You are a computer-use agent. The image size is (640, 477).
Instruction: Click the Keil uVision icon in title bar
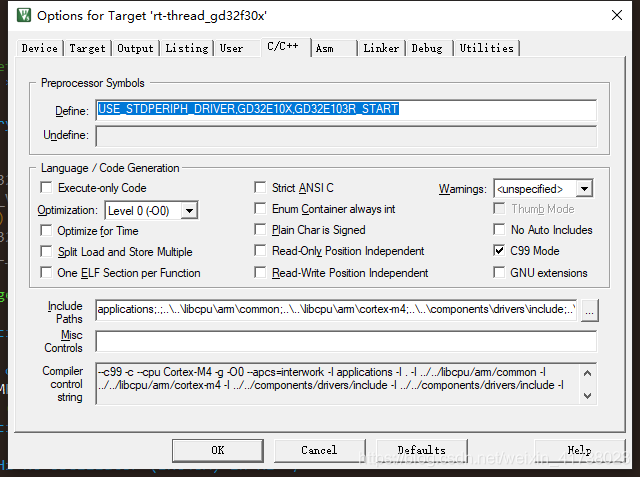[24, 16]
